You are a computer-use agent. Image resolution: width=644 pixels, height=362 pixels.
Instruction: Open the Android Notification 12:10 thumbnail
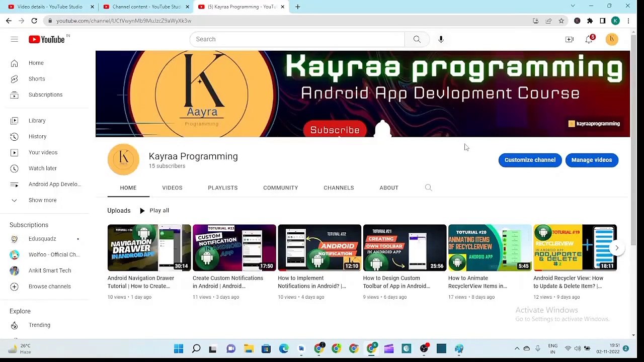[319, 248]
